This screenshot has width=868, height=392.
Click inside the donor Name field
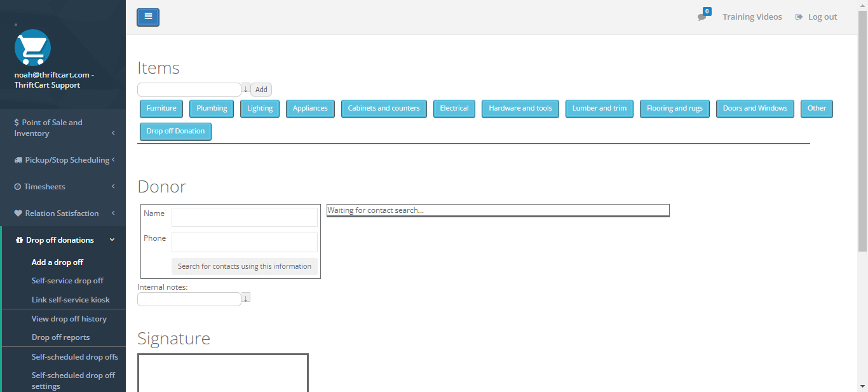[x=244, y=217]
